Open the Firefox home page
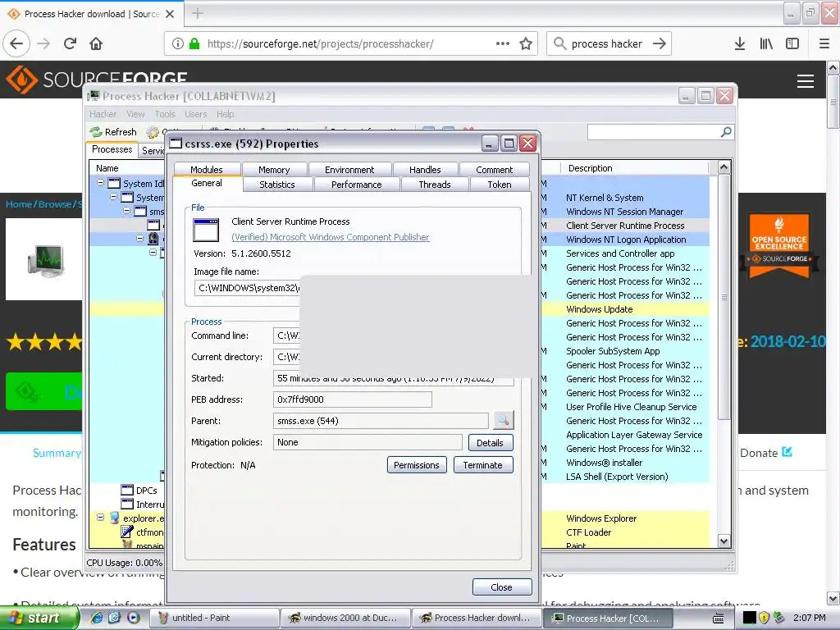The height and width of the screenshot is (630, 840). 96,43
